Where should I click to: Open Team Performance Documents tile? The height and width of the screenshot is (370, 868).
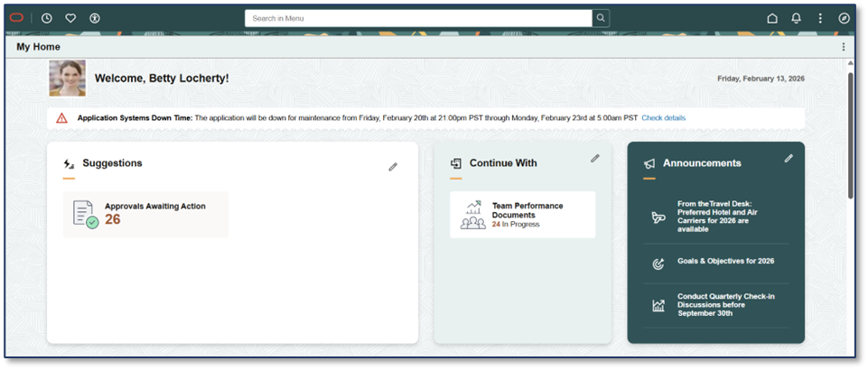(x=523, y=215)
